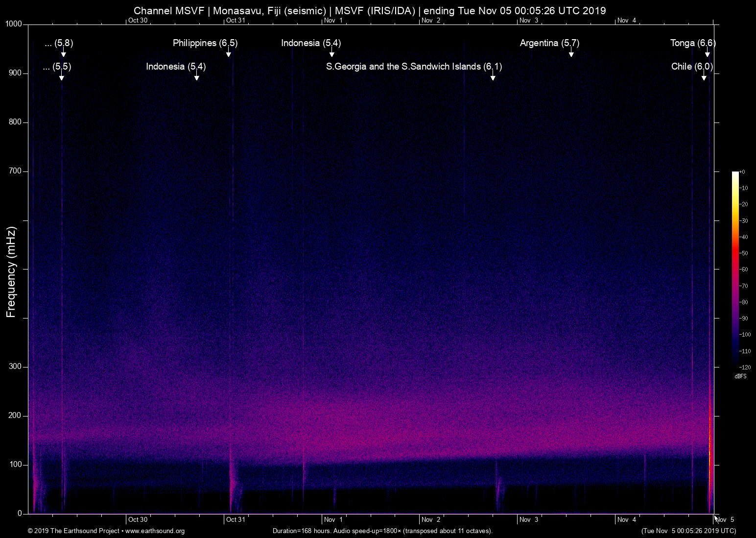Click the Philippines (6.5) earthquake arrow marker

(x=228, y=54)
